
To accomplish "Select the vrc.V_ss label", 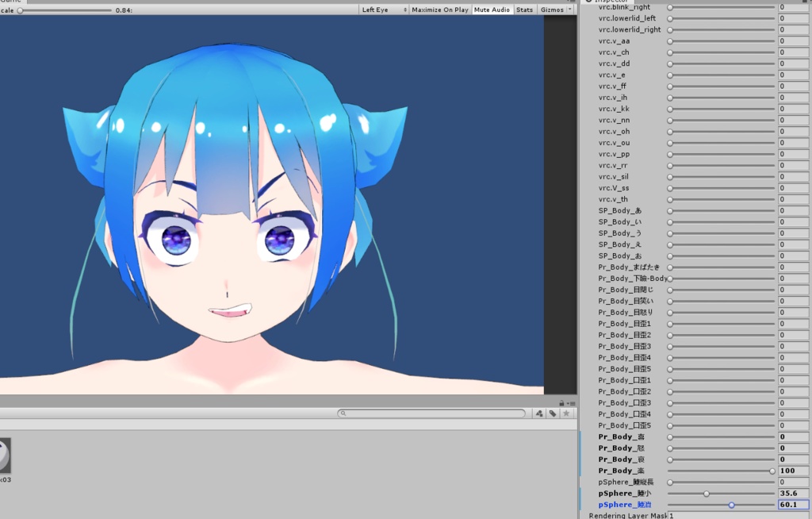I will pyautogui.click(x=614, y=188).
